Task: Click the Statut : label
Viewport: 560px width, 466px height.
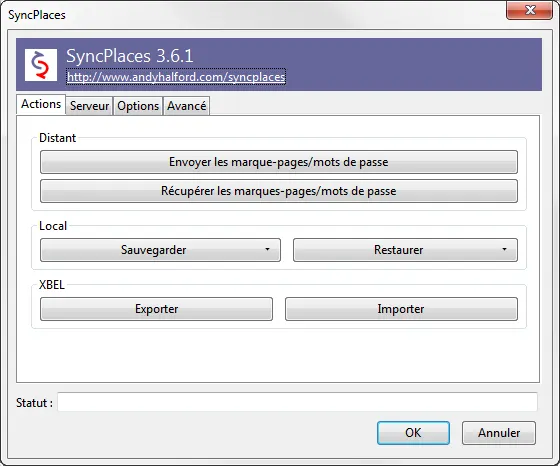Action: 34,403
